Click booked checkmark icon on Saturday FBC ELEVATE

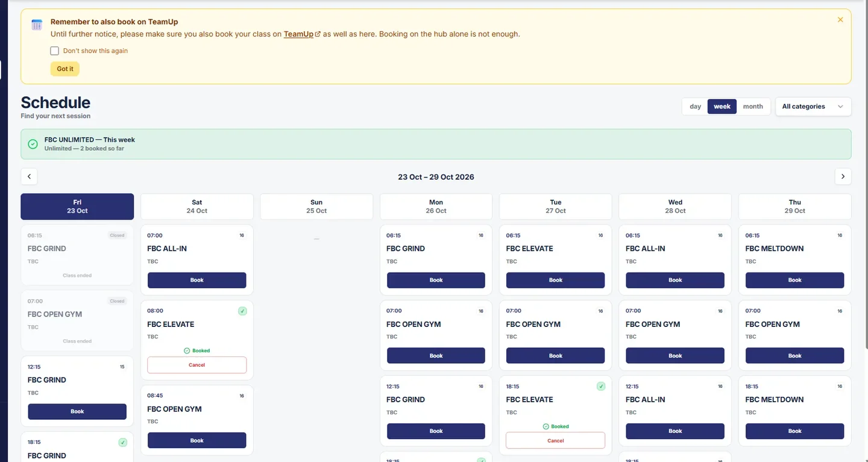click(x=242, y=311)
